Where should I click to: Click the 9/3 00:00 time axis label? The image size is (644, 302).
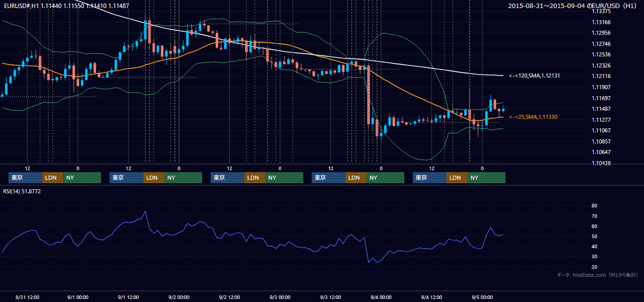click(x=280, y=297)
